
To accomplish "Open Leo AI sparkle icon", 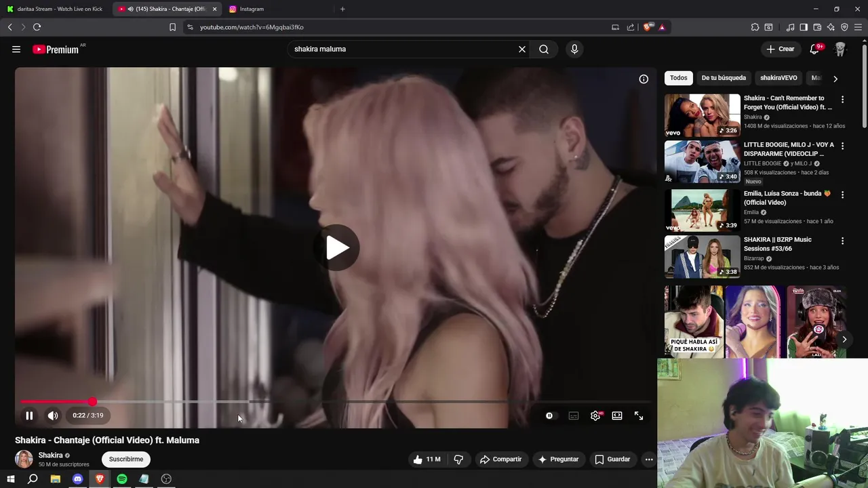I will point(831,27).
